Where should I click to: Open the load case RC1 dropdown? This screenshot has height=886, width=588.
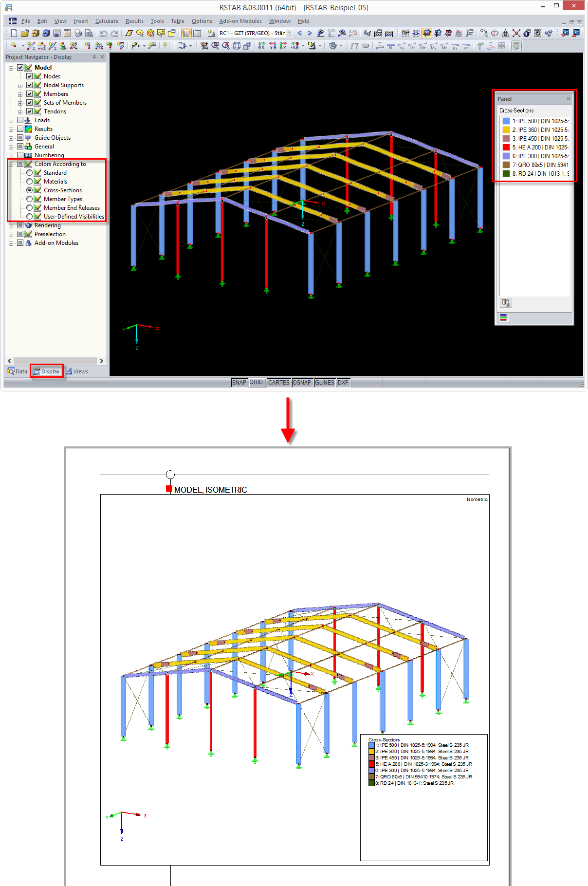(289, 33)
